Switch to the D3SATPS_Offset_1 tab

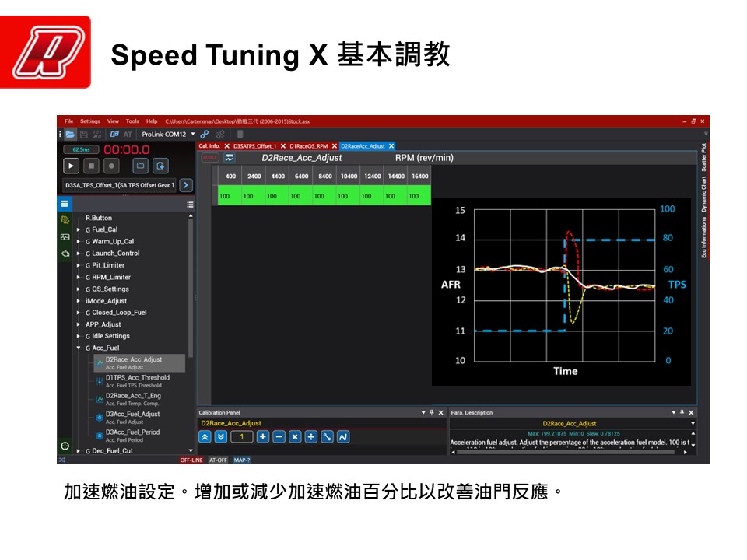pos(255,146)
